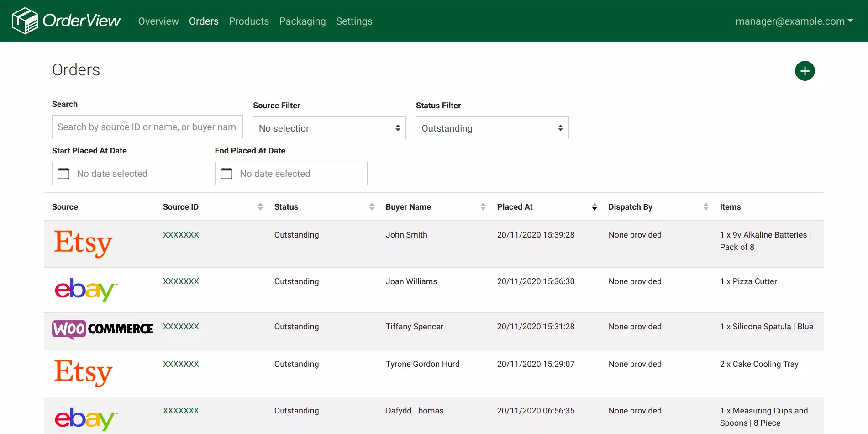This screenshot has height=434, width=868.
Task: Open the Source Filter dropdown
Action: [x=329, y=128]
